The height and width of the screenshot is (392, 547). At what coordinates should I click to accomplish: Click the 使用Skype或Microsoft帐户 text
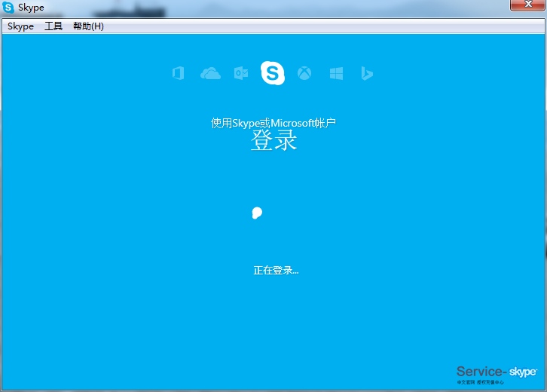[273, 123]
